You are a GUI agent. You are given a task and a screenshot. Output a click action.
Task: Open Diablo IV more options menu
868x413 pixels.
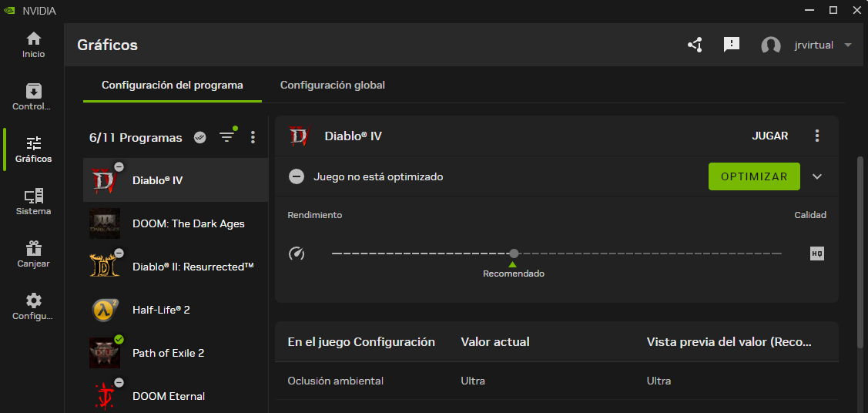tap(817, 136)
